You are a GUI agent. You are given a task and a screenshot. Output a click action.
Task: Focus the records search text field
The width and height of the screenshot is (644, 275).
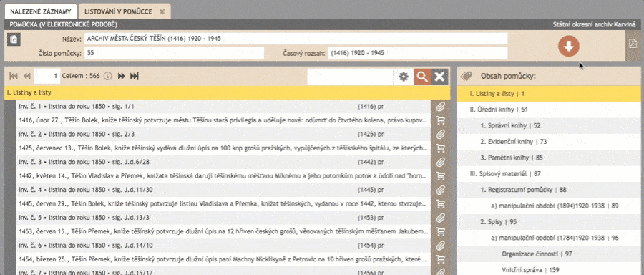(x=351, y=77)
